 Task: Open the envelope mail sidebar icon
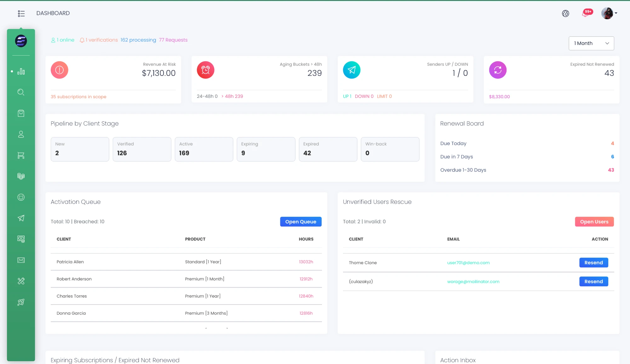pos(21,260)
